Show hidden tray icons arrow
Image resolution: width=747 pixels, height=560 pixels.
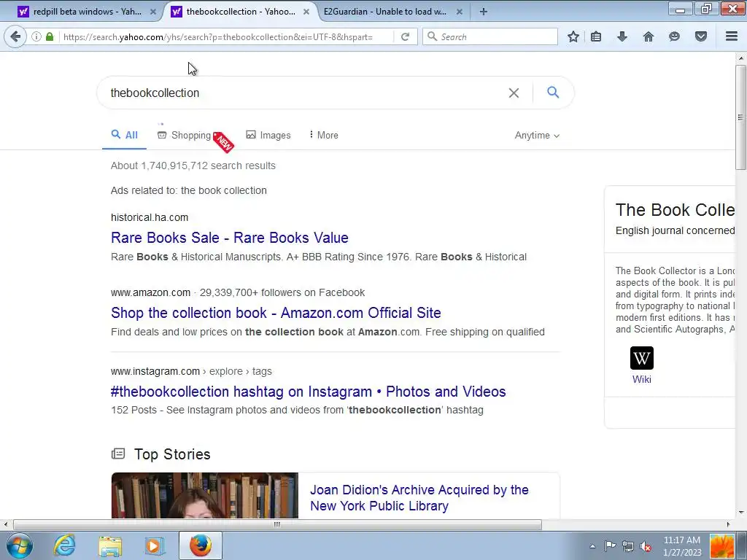(x=592, y=546)
